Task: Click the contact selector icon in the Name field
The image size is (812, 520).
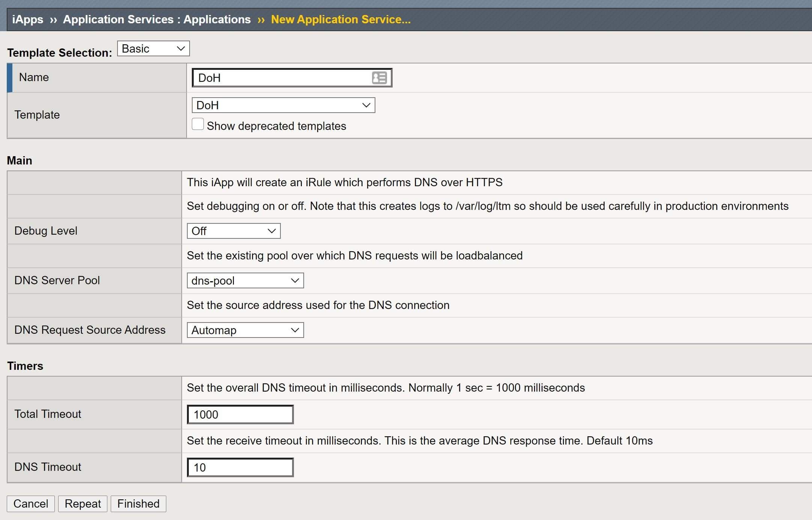Action: pyautogui.click(x=379, y=78)
